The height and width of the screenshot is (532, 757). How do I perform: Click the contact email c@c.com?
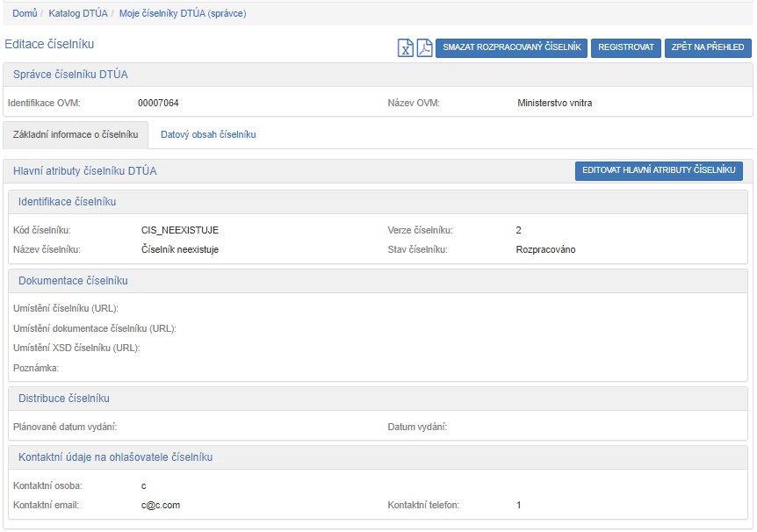tap(161, 505)
